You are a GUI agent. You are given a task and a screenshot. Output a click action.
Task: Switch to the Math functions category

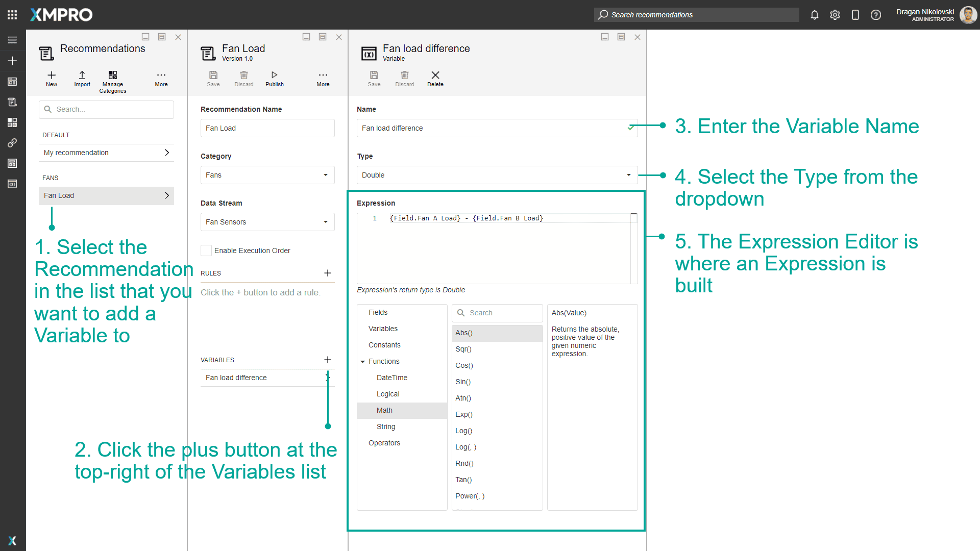tap(384, 410)
